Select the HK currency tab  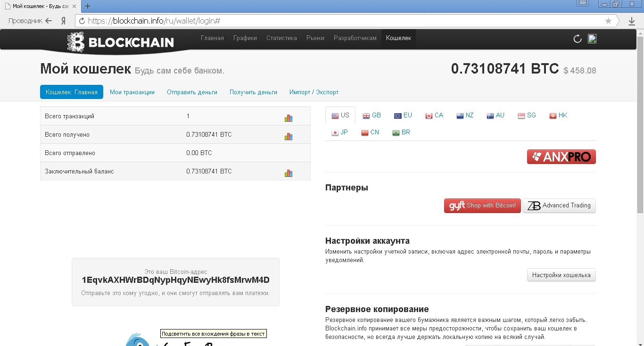(558, 115)
